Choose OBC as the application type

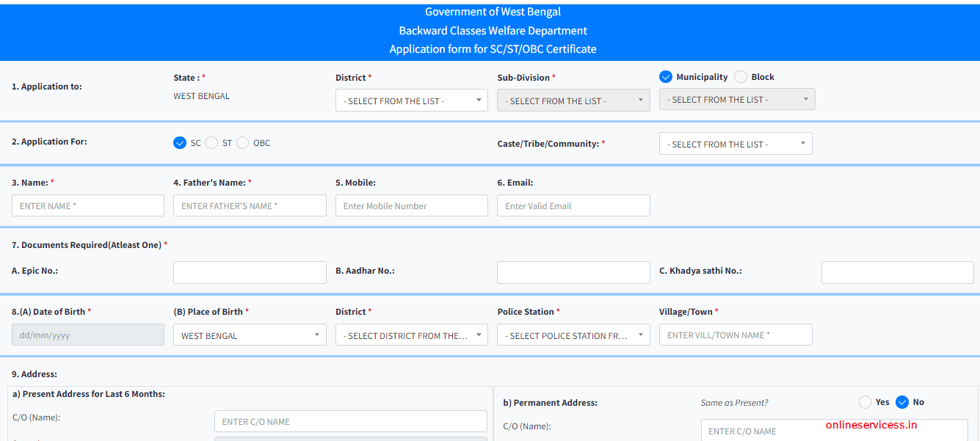pos(242,142)
